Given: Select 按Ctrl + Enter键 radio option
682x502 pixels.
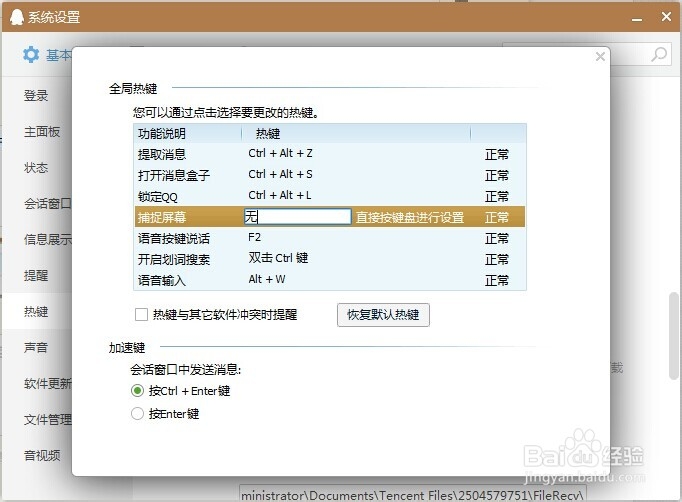Looking at the screenshot, I should 137,391.
